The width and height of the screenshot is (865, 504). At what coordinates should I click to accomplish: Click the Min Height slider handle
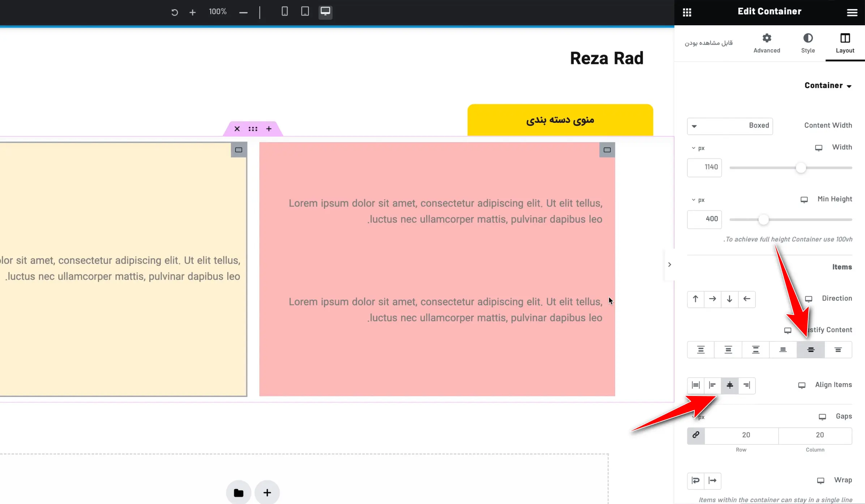763,220
